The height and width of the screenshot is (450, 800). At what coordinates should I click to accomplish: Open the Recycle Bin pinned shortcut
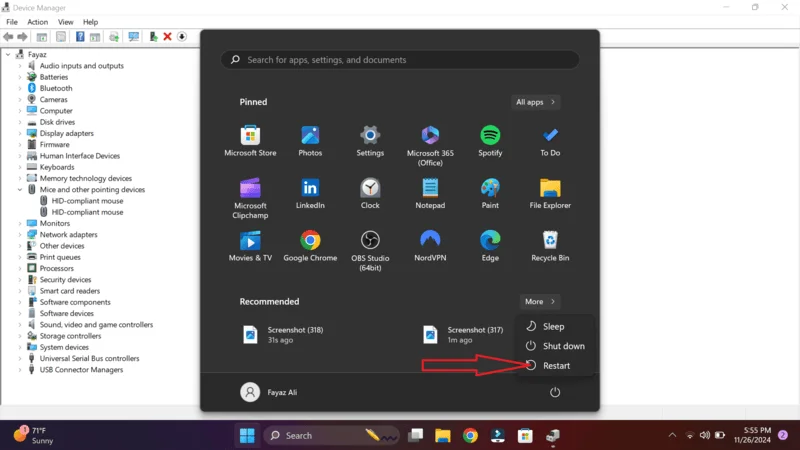(550, 246)
